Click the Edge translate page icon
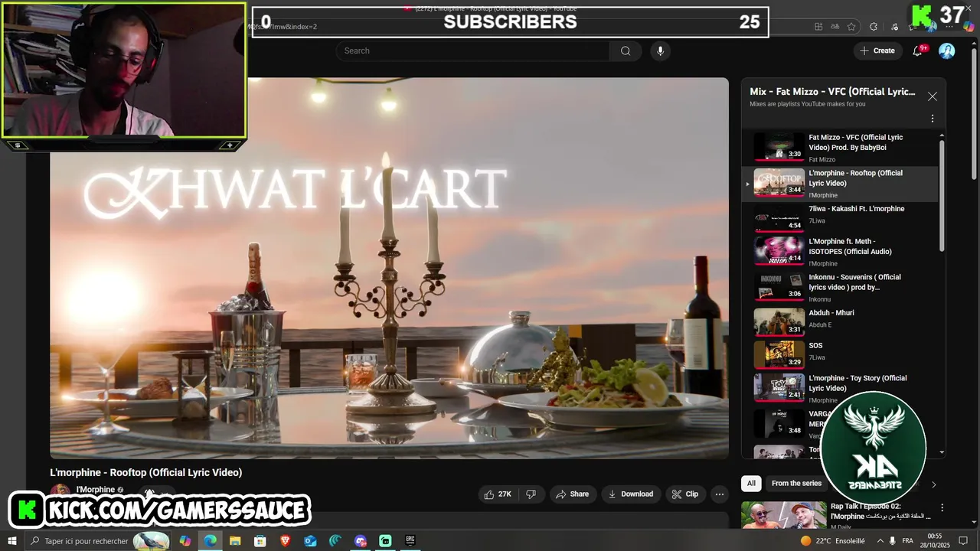 coord(835,27)
